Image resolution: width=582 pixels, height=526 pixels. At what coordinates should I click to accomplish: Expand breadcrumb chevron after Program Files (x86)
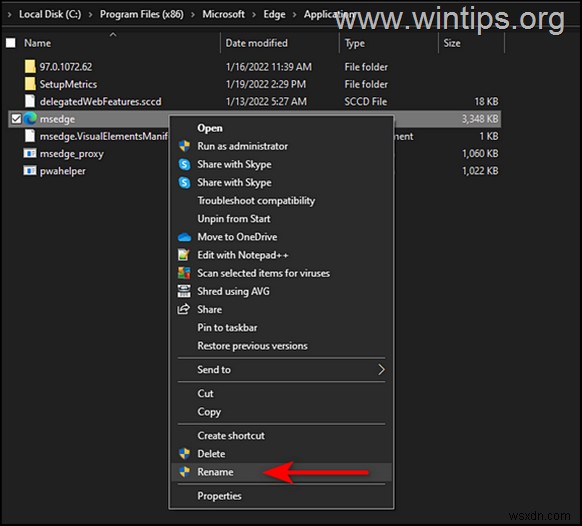(193, 15)
